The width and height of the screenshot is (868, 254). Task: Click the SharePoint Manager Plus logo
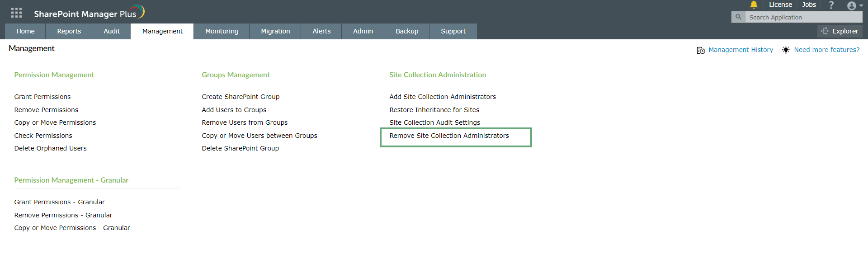(89, 13)
